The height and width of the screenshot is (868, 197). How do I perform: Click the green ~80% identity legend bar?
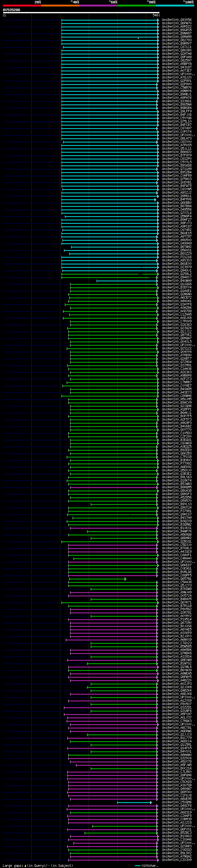click(137, 6)
